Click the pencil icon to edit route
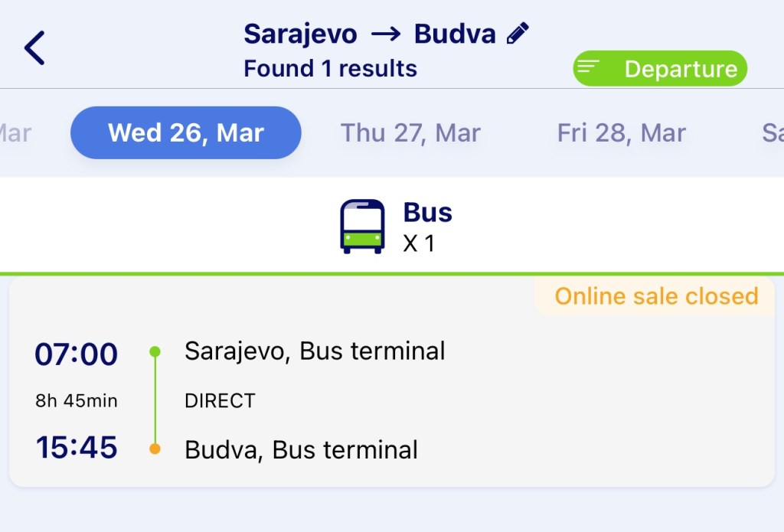 (x=518, y=34)
